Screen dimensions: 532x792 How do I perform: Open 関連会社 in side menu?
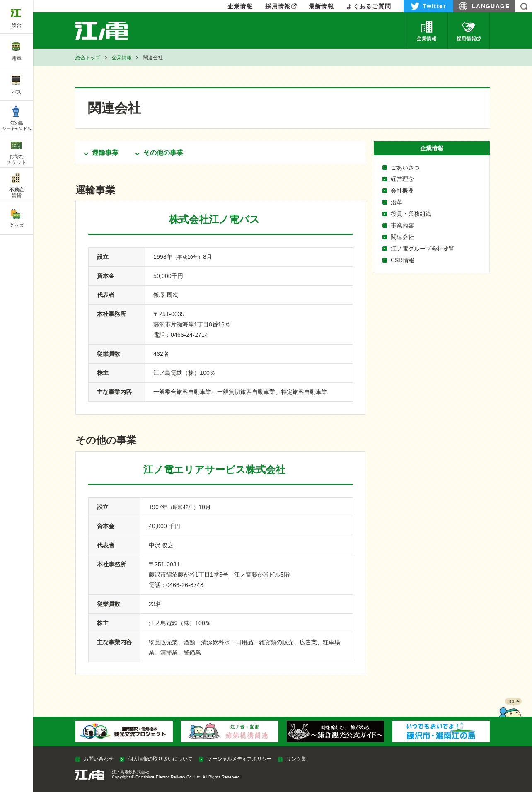click(402, 237)
